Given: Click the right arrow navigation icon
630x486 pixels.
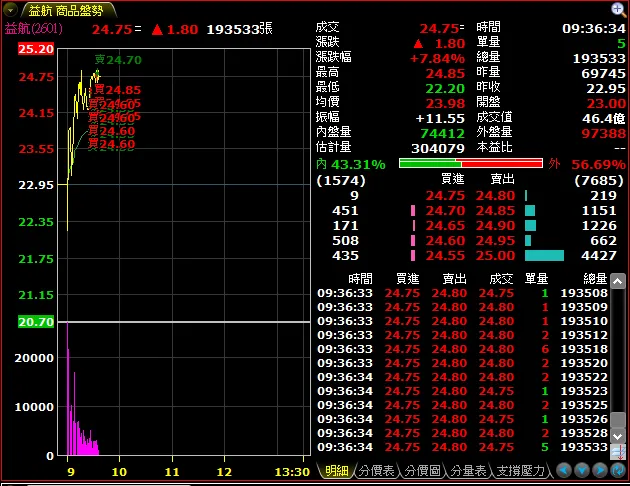Looking at the screenshot, I should point(599,470).
